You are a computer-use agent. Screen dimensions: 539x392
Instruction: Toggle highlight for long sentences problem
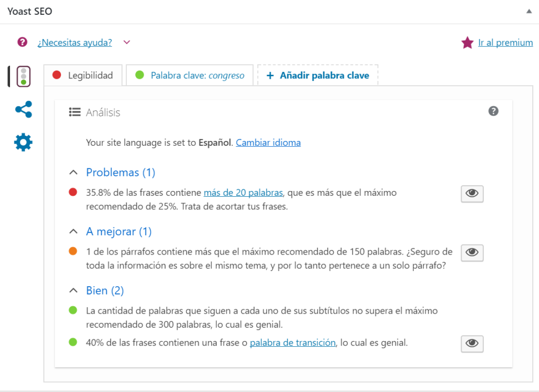pos(472,194)
